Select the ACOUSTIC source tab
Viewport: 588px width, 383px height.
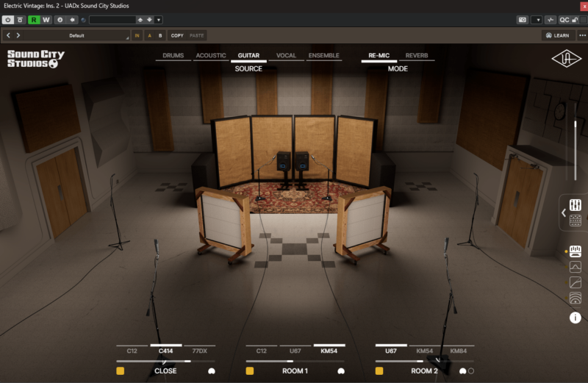211,56
